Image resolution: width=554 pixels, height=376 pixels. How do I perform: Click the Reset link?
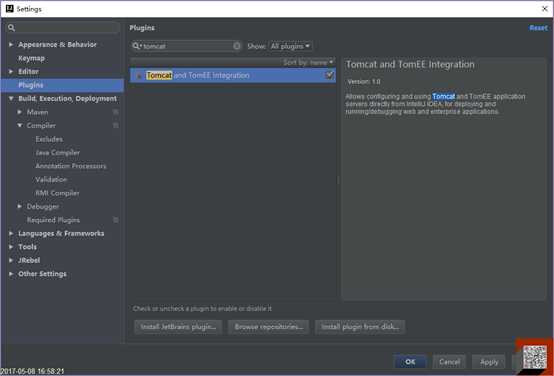click(538, 28)
